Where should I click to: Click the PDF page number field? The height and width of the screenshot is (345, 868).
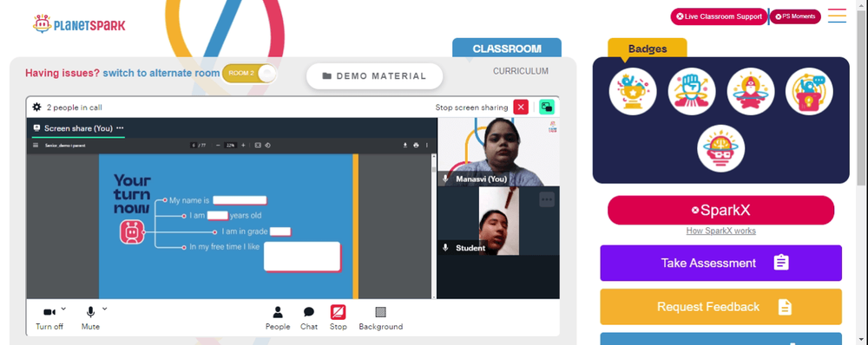[194, 146]
